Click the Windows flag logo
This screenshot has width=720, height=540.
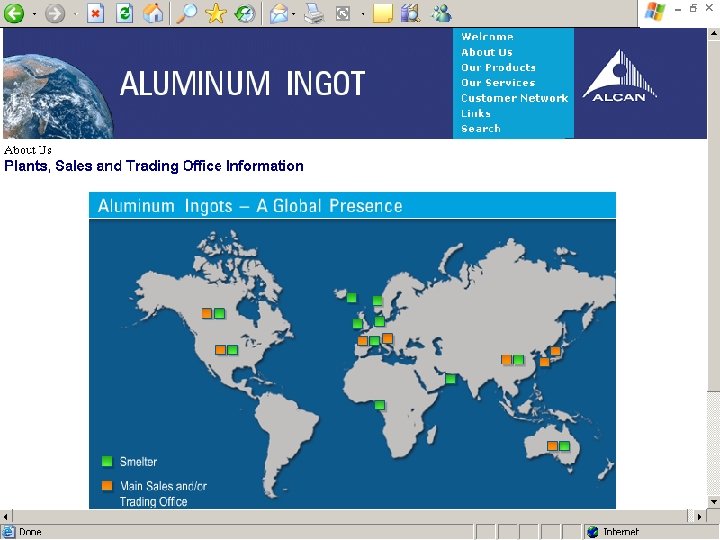[655, 11]
